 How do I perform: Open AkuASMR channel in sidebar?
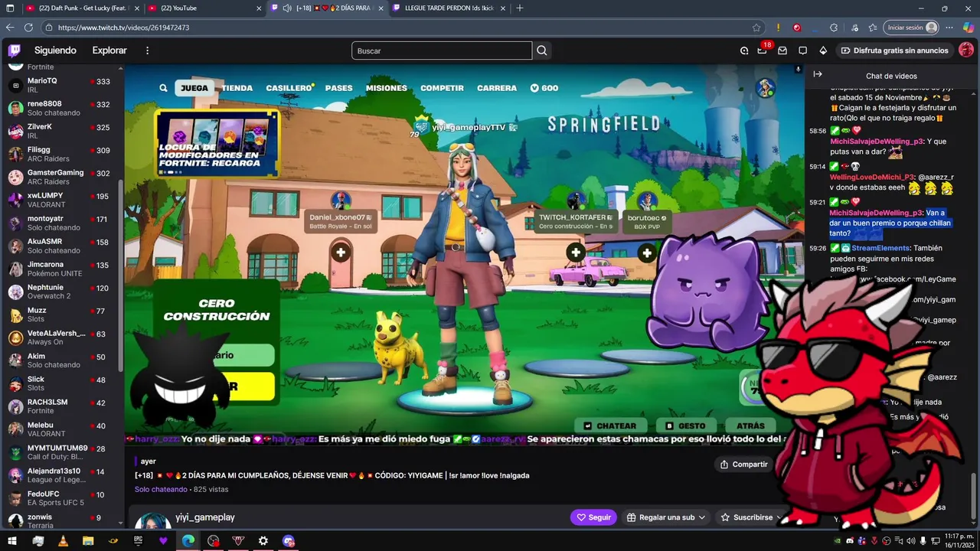click(x=61, y=246)
